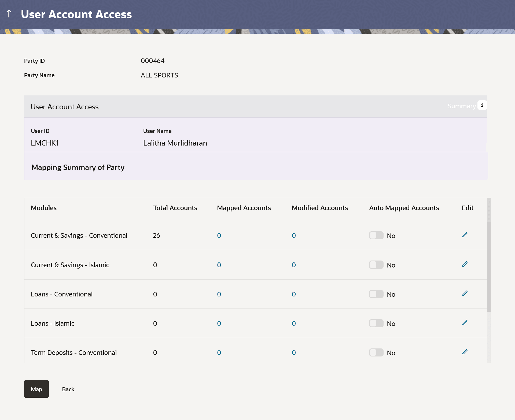Click the Mapping Summary of Party header
The image size is (515, 420).
click(x=78, y=168)
